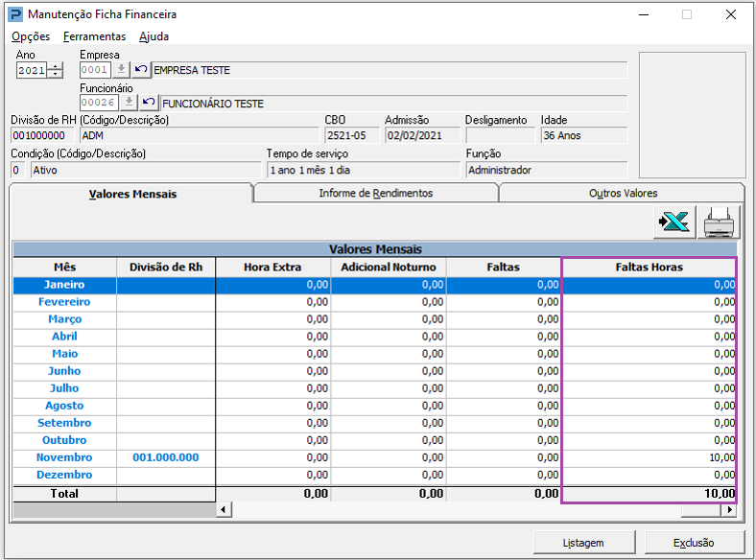756x560 pixels.
Task: Open the Ajuda menu
Action: [154, 36]
